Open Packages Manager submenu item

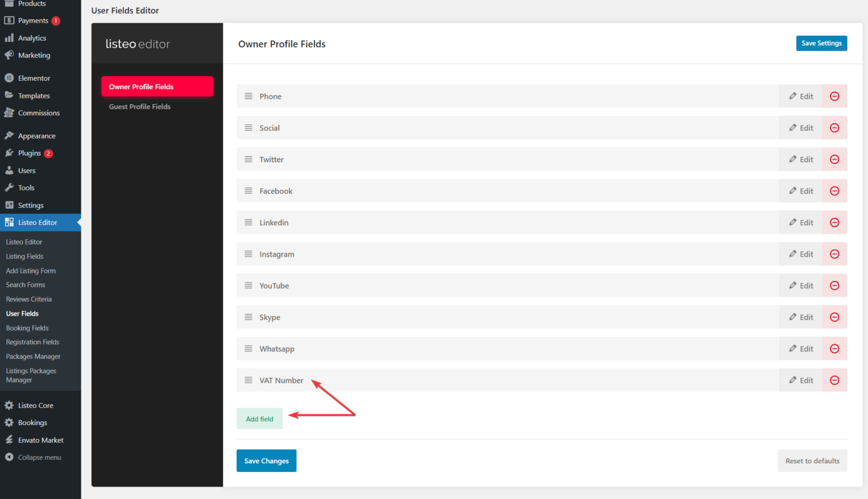point(33,357)
